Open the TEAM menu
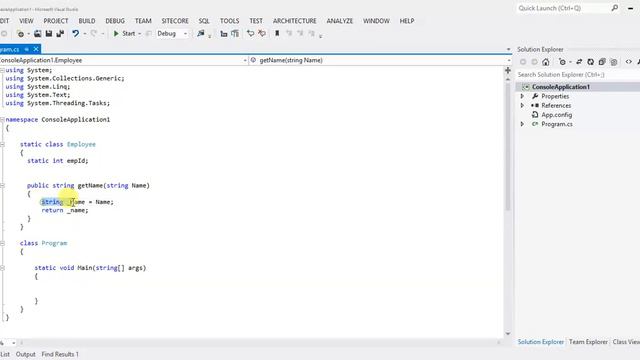Image resolution: width=640 pixels, height=360 pixels. [143, 21]
